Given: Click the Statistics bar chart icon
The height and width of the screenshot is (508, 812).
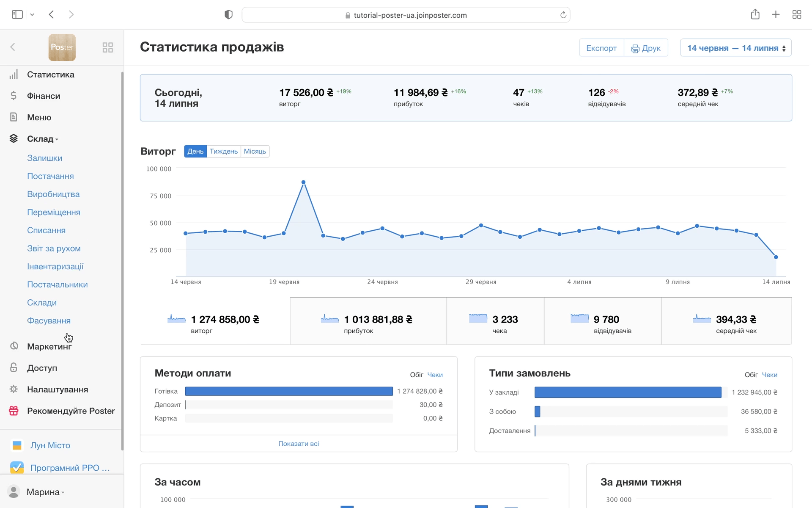Looking at the screenshot, I should click(x=14, y=75).
